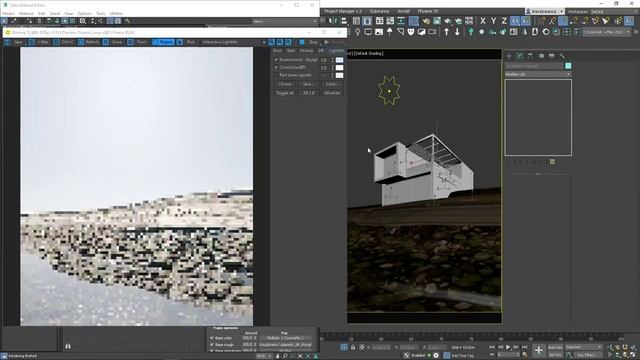Toggle the Region button in frame buffer

tap(163, 42)
